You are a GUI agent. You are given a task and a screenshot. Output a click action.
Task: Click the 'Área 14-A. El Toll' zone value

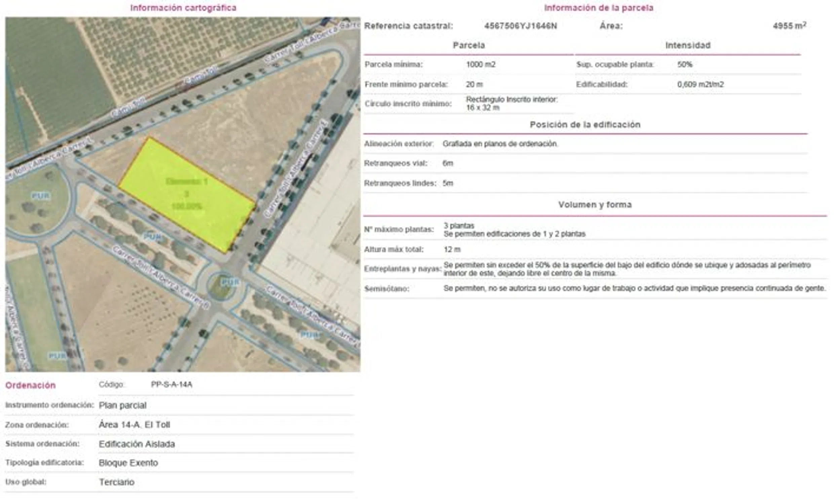pos(134,424)
